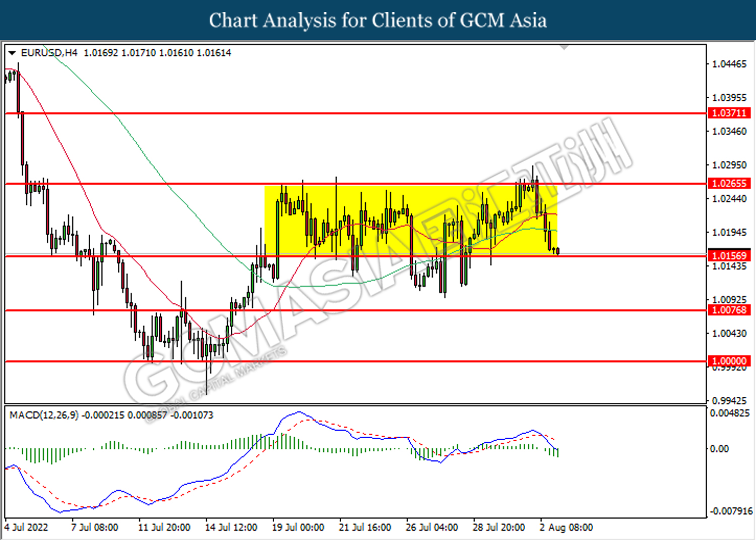Screen dimensions: 756x540
Task: Select the 1.04465 price scale value
Action: pyautogui.click(x=729, y=64)
